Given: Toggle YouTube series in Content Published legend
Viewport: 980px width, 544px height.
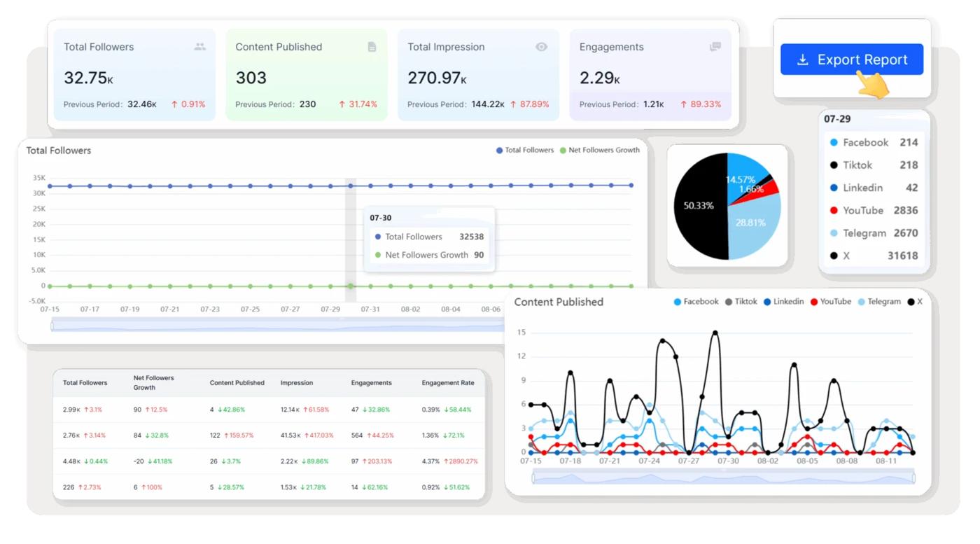Looking at the screenshot, I should point(831,302).
